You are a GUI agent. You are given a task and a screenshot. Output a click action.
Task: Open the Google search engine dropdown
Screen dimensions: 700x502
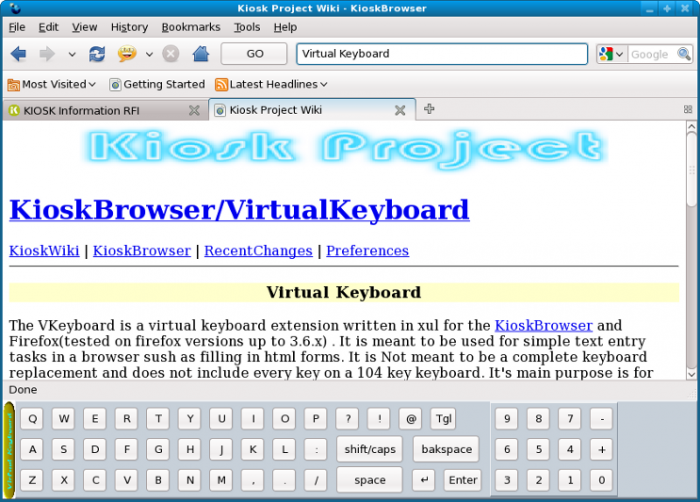(x=611, y=54)
